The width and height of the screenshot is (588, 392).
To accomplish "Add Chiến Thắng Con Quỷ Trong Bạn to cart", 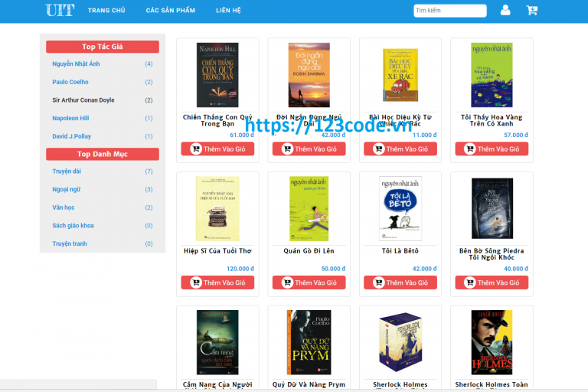I will tap(217, 149).
